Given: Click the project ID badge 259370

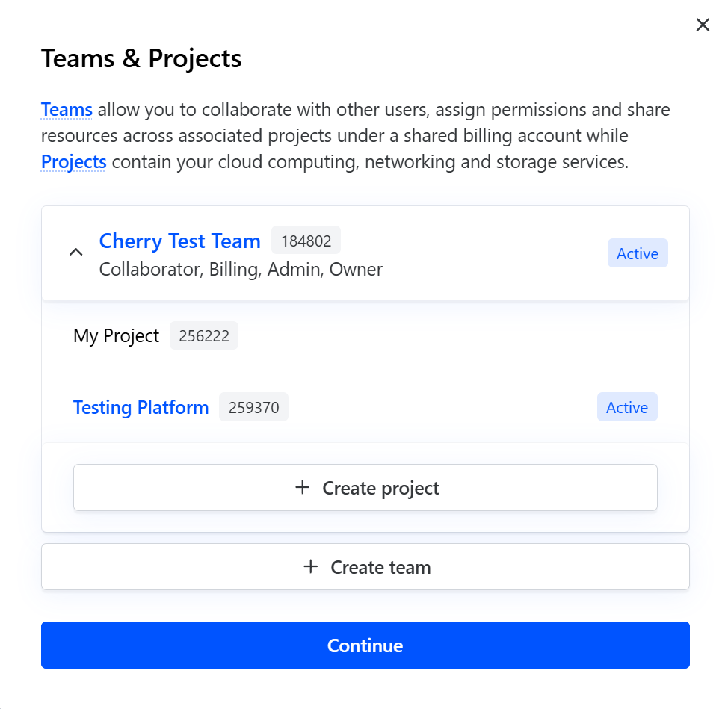Looking at the screenshot, I should pos(253,408).
